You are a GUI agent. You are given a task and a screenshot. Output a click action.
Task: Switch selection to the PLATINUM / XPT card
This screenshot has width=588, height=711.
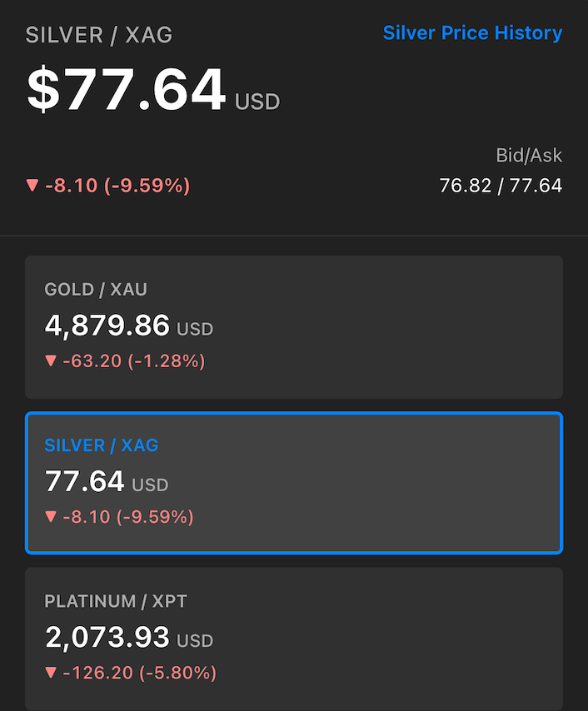point(293,637)
